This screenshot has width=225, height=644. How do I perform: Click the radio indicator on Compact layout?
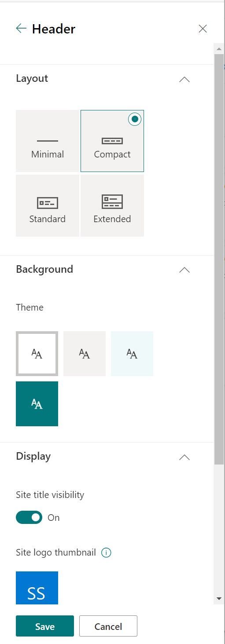click(x=135, y=119)
